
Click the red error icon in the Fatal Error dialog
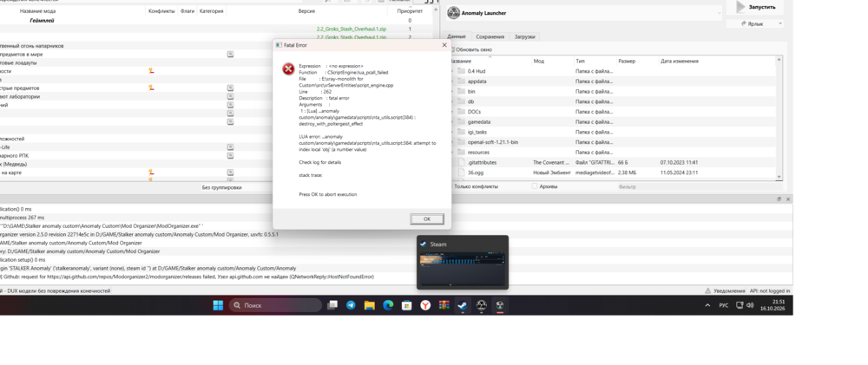288,69
